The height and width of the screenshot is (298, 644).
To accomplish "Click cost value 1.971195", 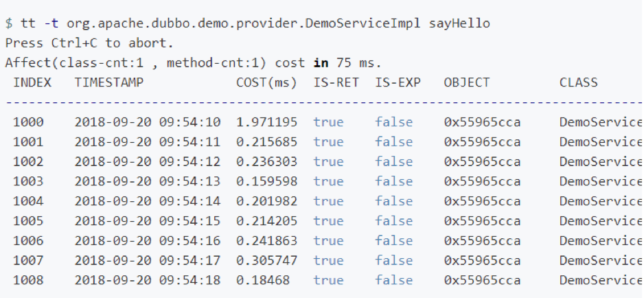I will click(x=266, y=122).
